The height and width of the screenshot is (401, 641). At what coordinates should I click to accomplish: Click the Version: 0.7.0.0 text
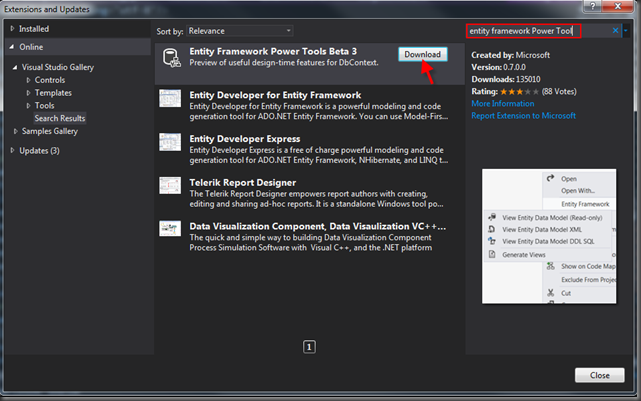[498, 67]
